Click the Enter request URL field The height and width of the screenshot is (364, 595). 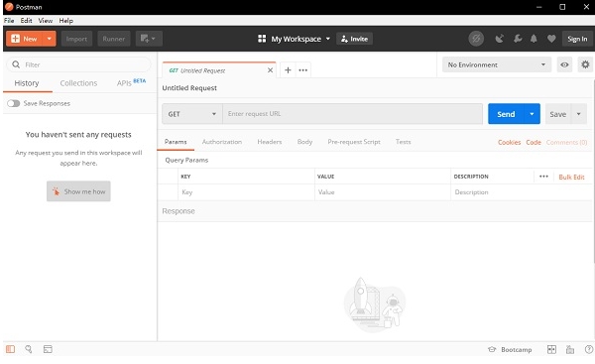(352, 114)
